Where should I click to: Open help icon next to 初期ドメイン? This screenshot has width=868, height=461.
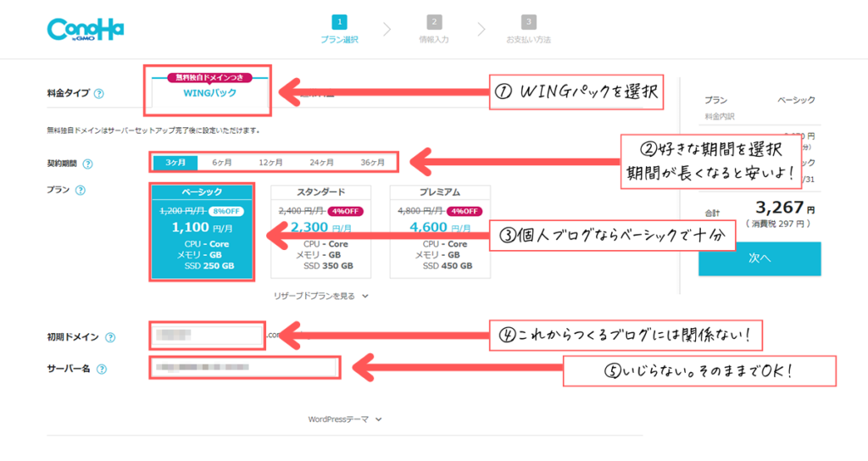point(110,337)
